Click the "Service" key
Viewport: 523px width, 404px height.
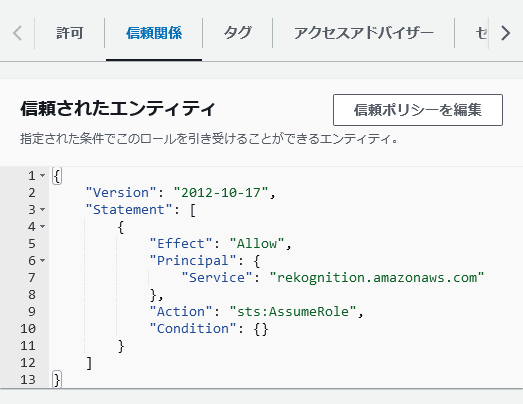coord(217,278)
